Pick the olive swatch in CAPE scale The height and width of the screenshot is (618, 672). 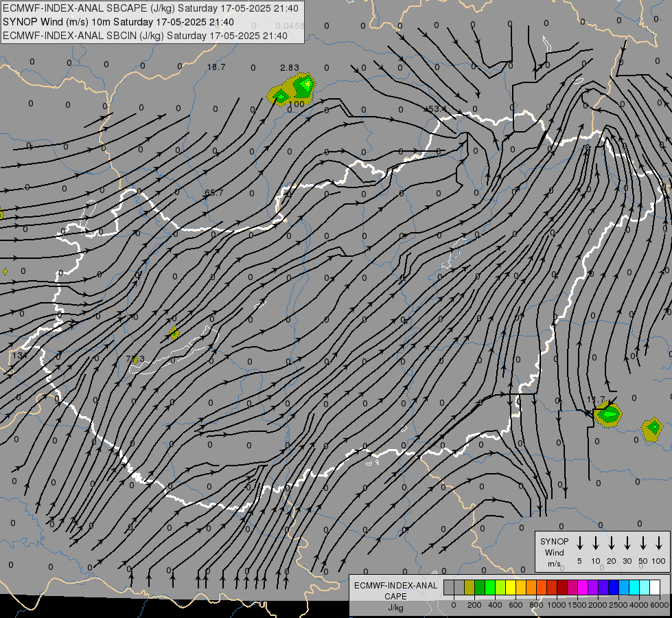470,587
